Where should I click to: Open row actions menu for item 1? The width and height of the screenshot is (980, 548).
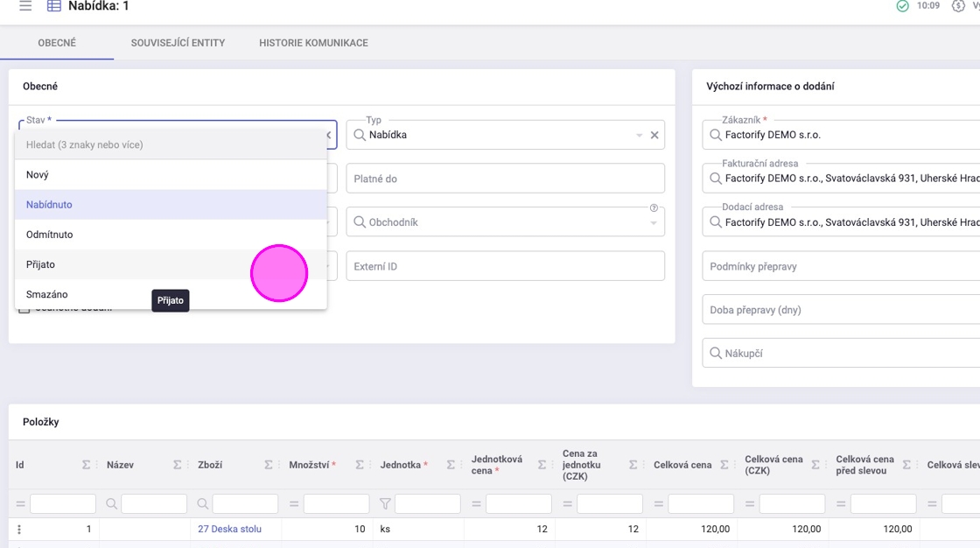tap(19, 529)
